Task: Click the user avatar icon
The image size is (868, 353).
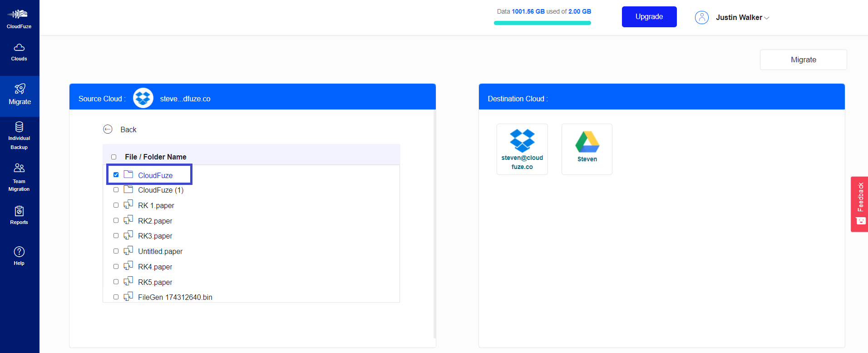Action: (701, 18)
